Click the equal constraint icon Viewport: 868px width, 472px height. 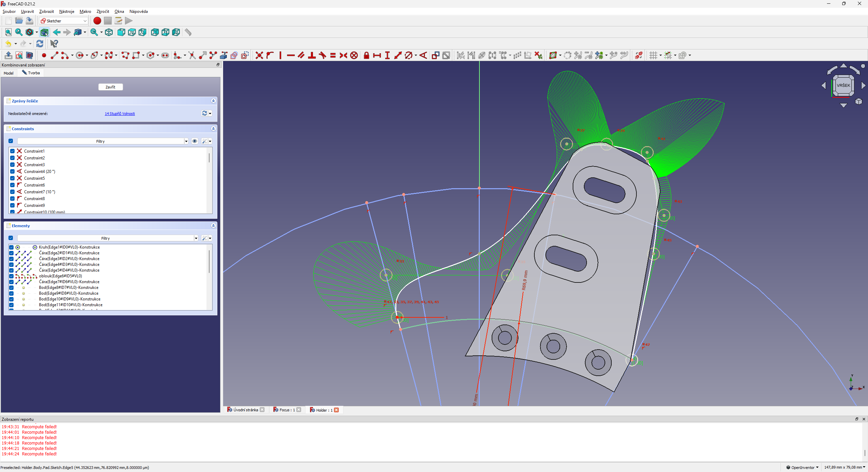(x=333, y=56)
